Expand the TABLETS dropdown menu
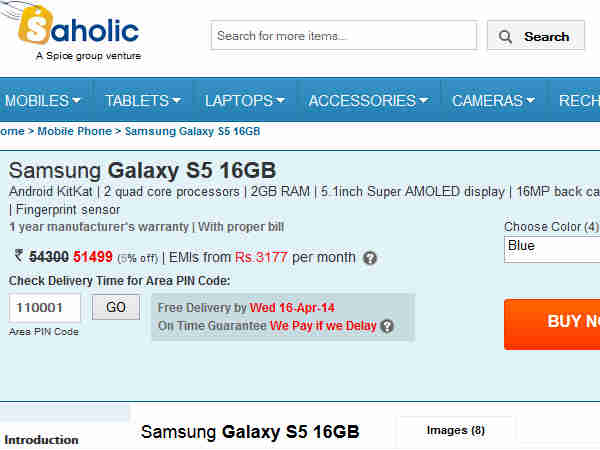The image size is (600, 450). coord(142,101)
